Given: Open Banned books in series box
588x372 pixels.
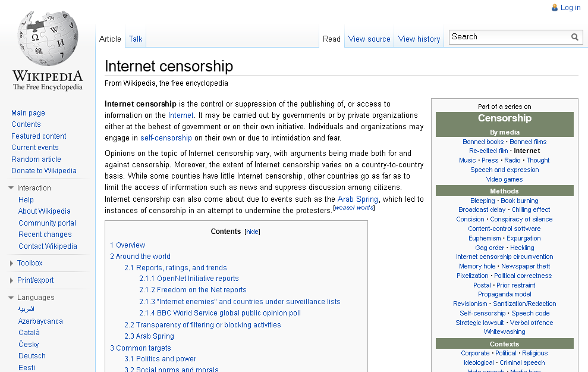Looking at the screenshot, I should pos(483,142).
